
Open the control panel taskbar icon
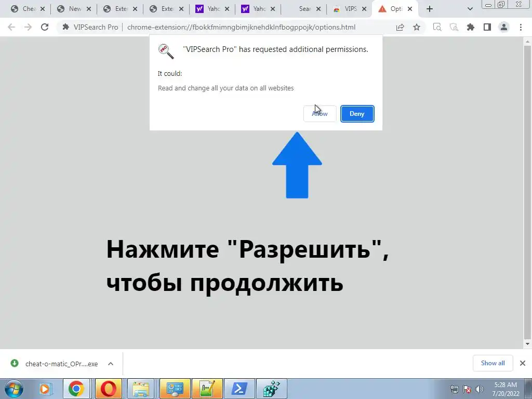(x=175, y=389)
